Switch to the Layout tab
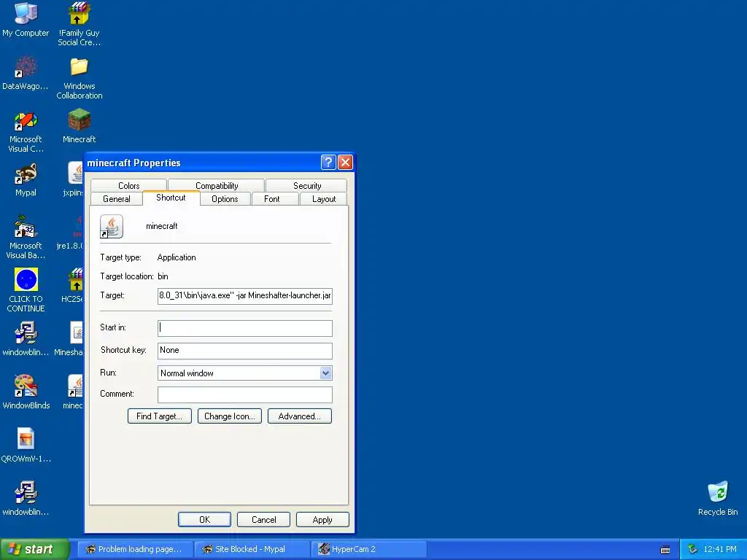This screenshot has height=560, width=747. click(323, 198)
